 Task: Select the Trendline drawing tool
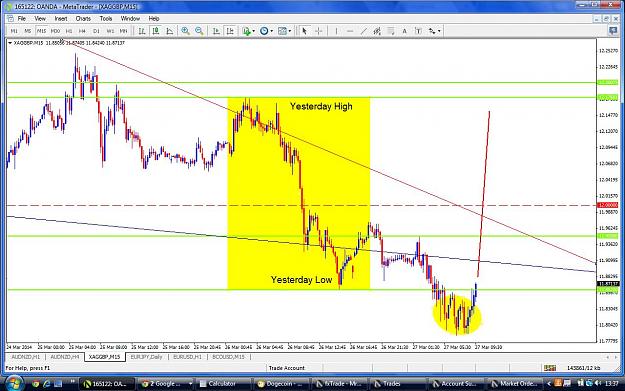tap(364, 31)
